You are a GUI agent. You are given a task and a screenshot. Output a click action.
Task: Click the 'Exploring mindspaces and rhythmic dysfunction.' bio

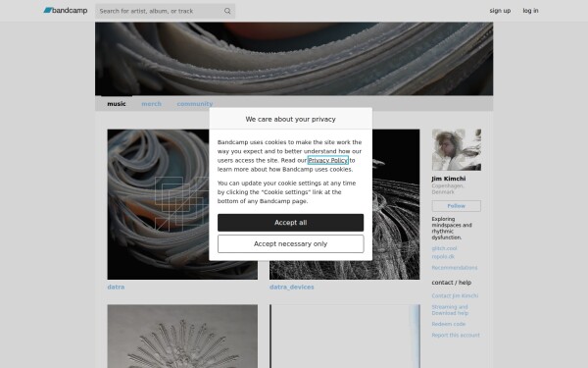click(452, 228)
